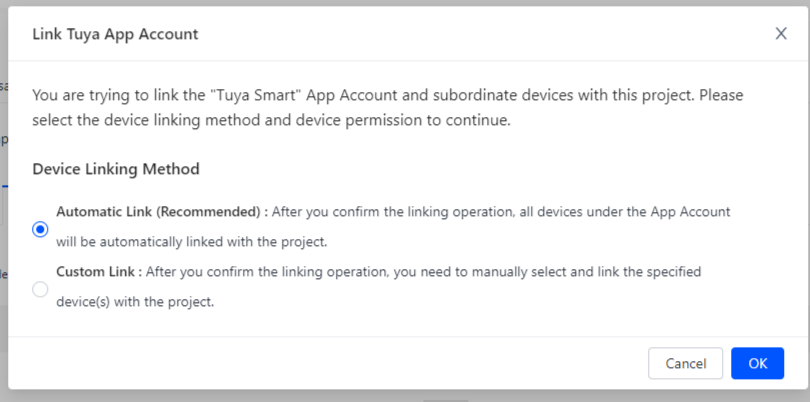
Task: Click the Cancel button
Action: (x=685, y=363)
